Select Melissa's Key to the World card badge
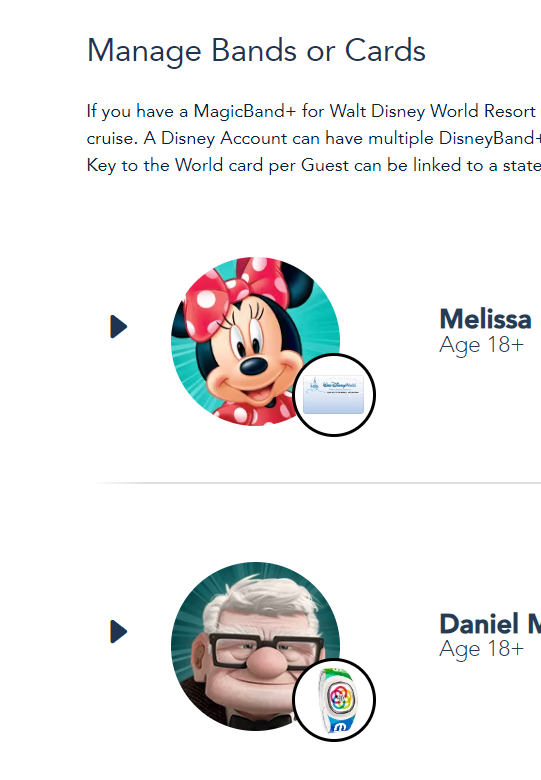541x780 pixels. (x=334, y=395)
